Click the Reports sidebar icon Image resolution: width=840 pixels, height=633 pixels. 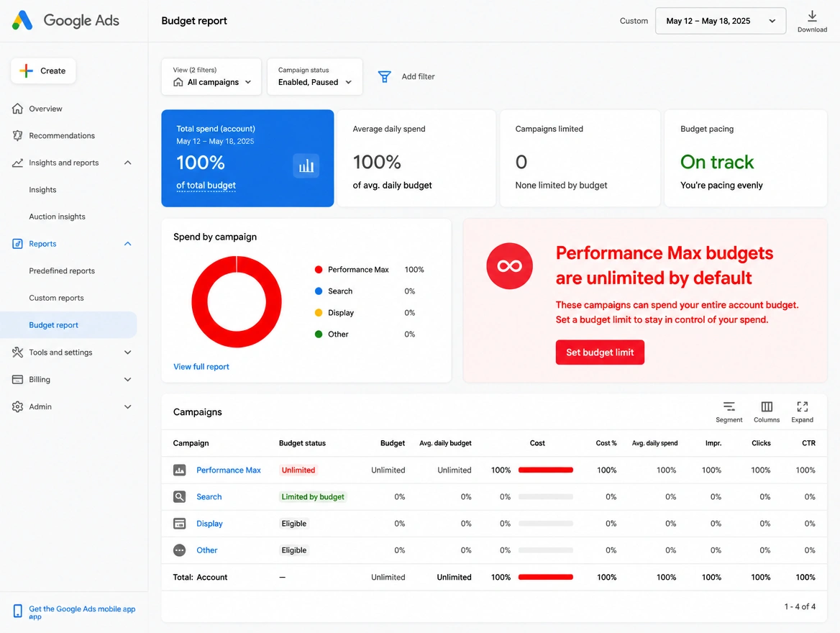(18, 244)
